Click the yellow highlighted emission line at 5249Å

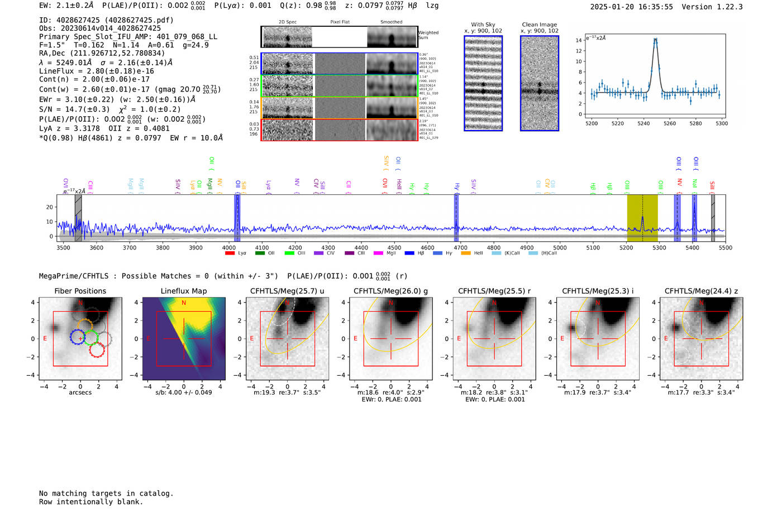coord(642,218)
